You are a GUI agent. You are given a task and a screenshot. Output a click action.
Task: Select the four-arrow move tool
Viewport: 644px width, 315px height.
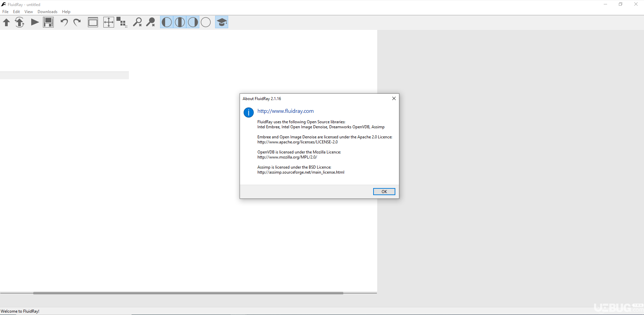[x=108, y=22]
